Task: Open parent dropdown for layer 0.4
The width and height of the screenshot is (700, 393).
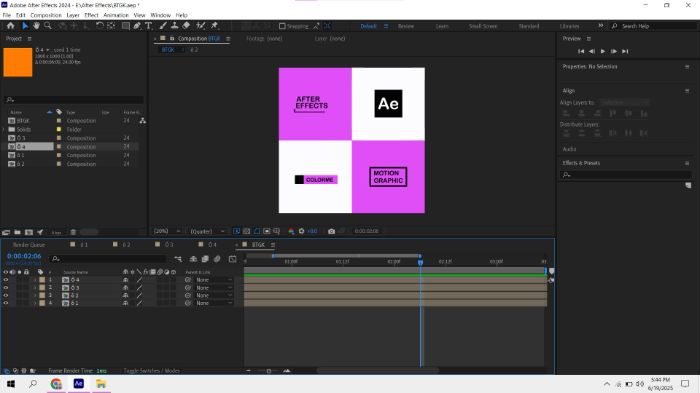Action: click(x=214, y=280)
